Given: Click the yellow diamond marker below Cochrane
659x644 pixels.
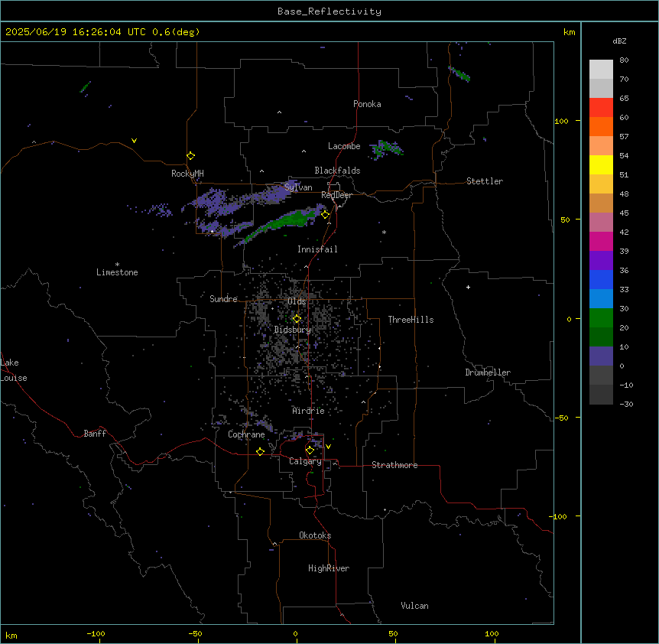Looking at the screenshot, I should pos(260,451).
